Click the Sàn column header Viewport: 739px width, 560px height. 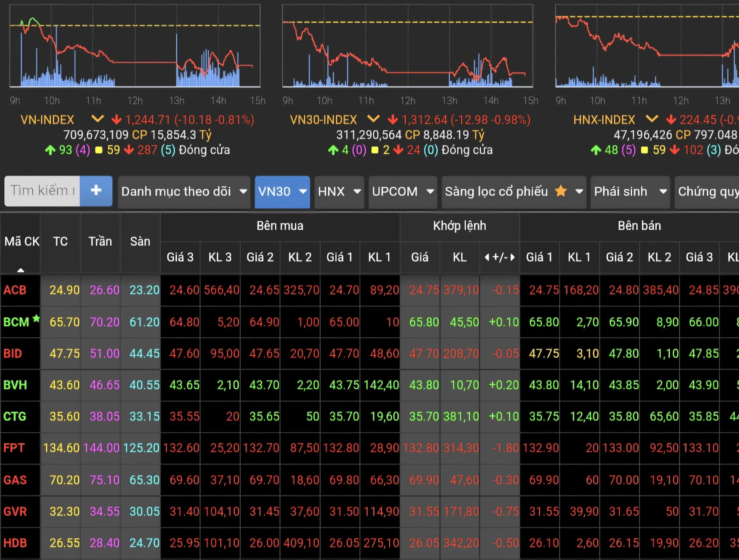[x=140, y=243]
